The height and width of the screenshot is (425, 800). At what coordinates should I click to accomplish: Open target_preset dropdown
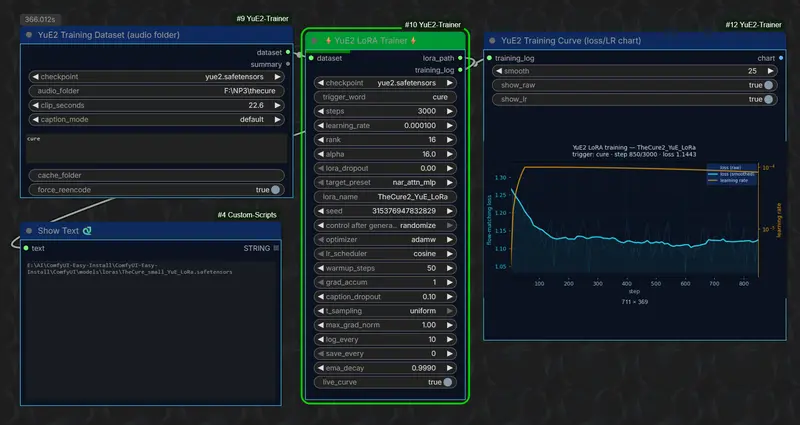pos(385,183)
